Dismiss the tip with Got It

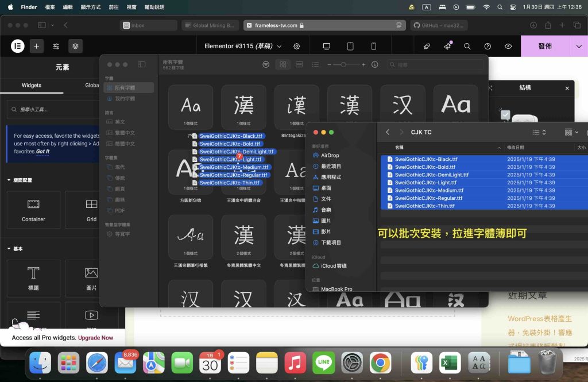point(42,152)
